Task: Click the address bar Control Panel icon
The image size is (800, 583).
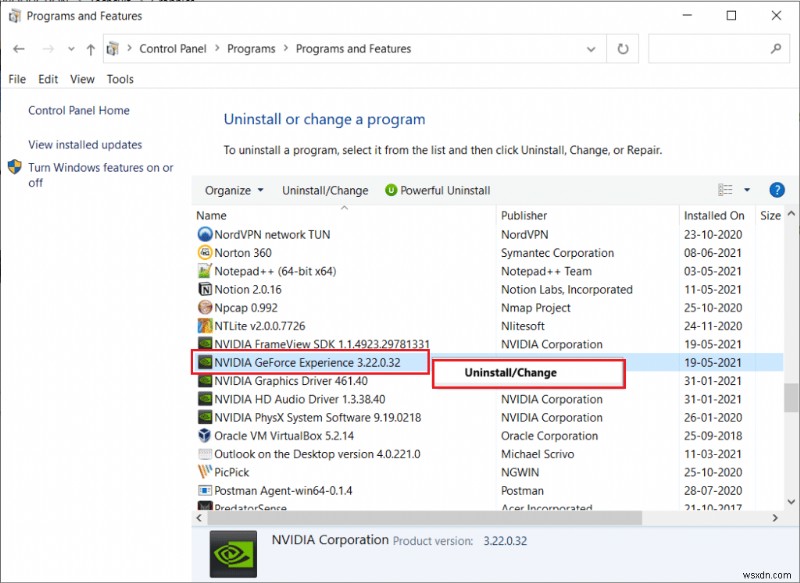Action: point(113,49)
